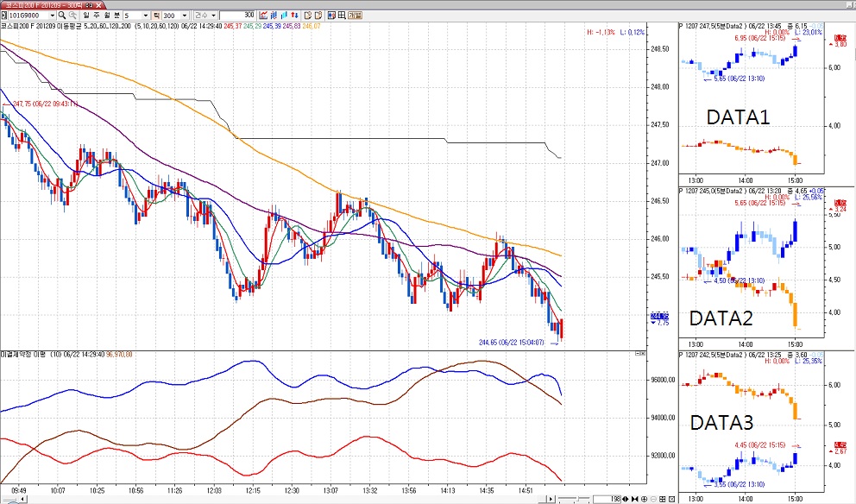Select the 월 (monthly) period option
This screenshot has width=856, height=504.
click(107, 16)
